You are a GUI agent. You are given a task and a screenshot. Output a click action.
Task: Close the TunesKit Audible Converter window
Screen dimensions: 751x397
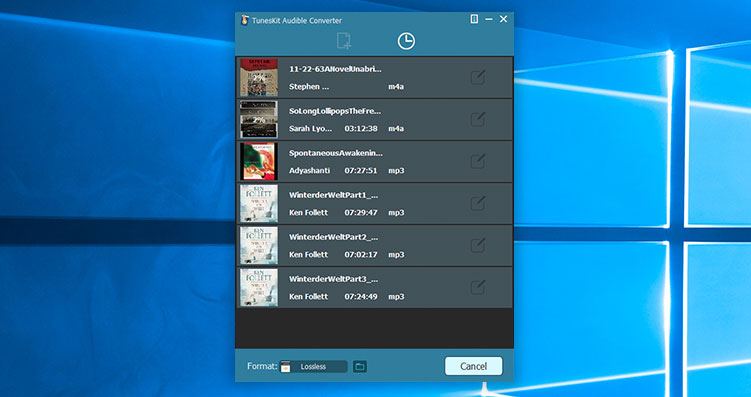point(503,19)
